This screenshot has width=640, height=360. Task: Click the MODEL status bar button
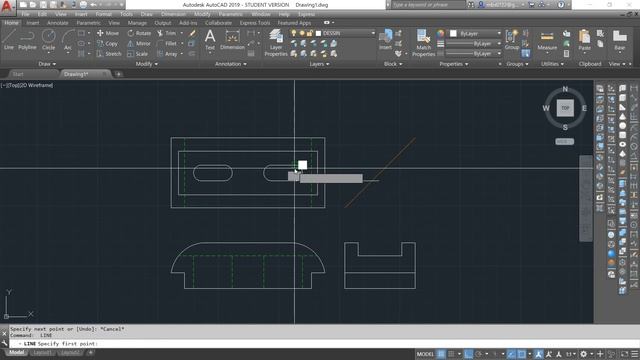425,354
